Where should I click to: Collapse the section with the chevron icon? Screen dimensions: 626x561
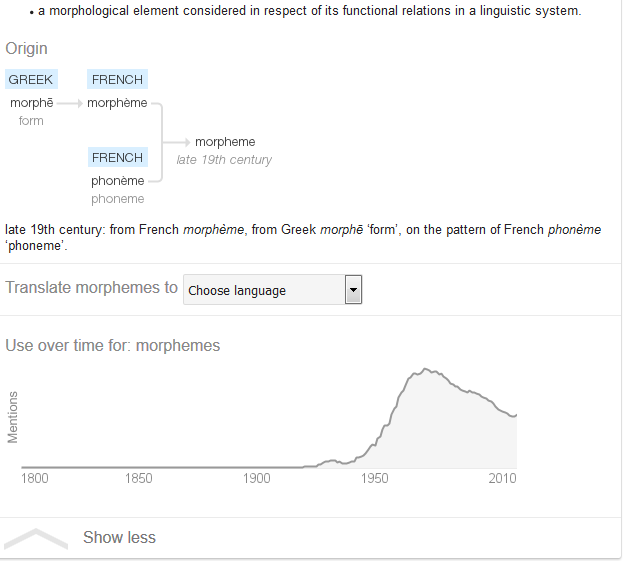(x=37, y=538)
